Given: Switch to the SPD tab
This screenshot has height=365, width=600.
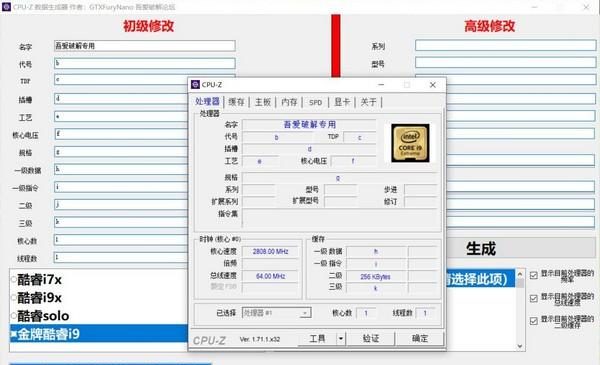Looking at the screenshot, I should (315, 103).
